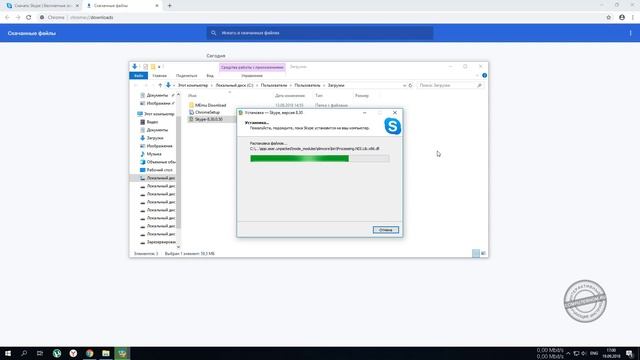This screenshot has height=360, width=640.
Task: Open Explorer help question mark icon
Action: tap(484, 76)
